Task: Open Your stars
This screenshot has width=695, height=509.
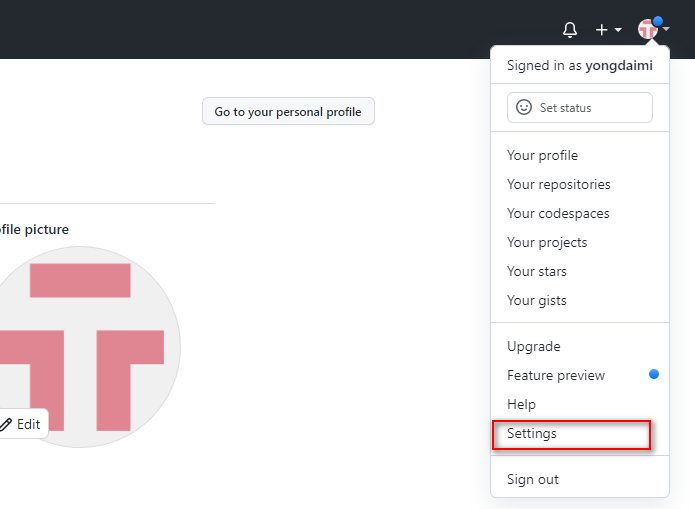Action: (x=537, y=271)
